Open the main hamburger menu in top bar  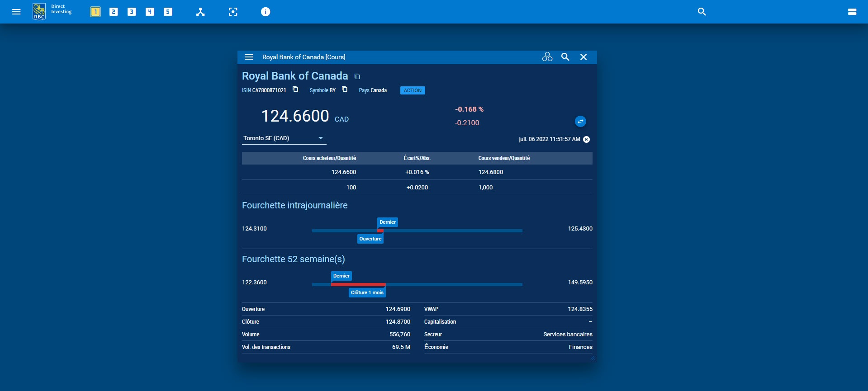tap(16, 12)
